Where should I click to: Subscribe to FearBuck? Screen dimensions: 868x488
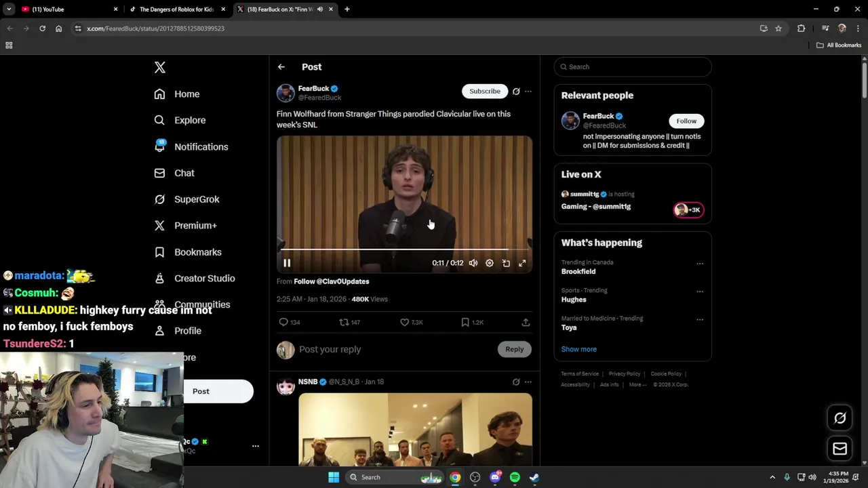click(x=485, y=91)
